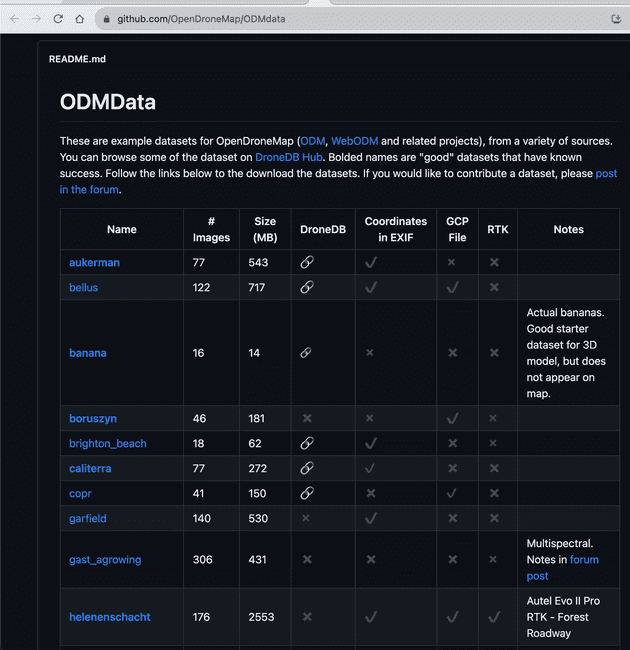Open the helenenschacht dataset link
630x650 pixels.
click(x=110, y=617)
